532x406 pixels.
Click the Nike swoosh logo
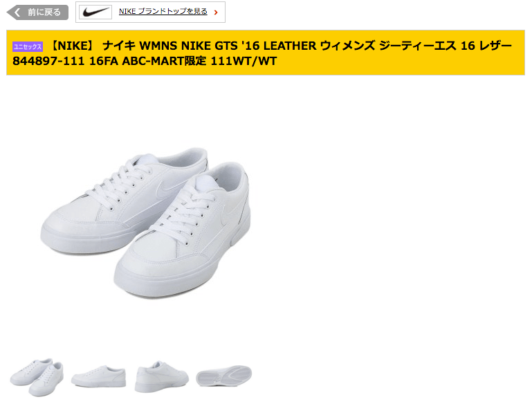(x=95, y=12)
